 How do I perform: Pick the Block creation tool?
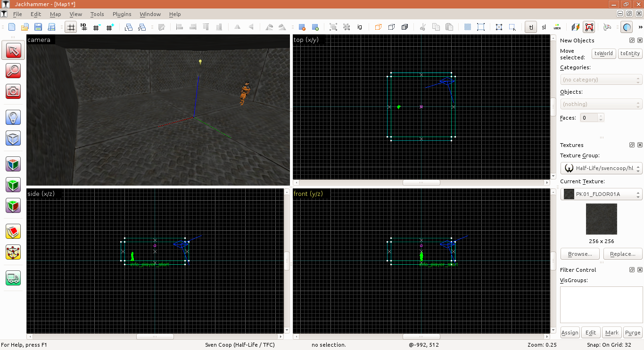tap(13, 138)
